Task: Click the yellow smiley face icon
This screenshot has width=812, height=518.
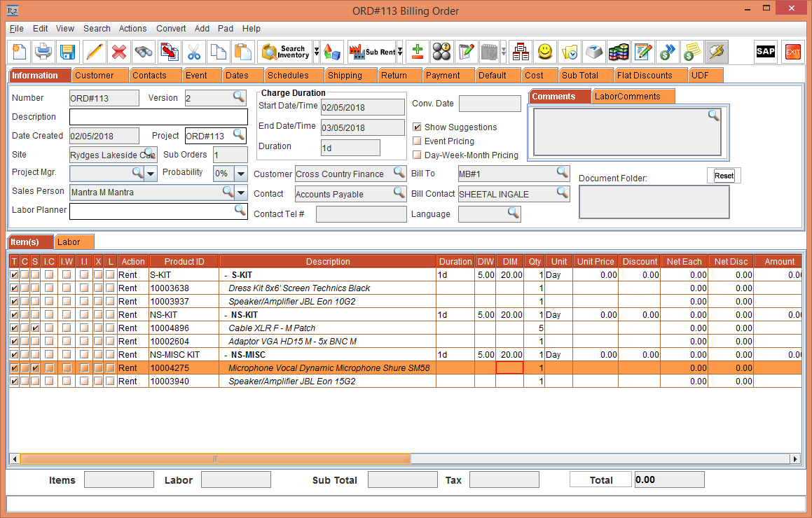Action: click(x=545, y=52)
